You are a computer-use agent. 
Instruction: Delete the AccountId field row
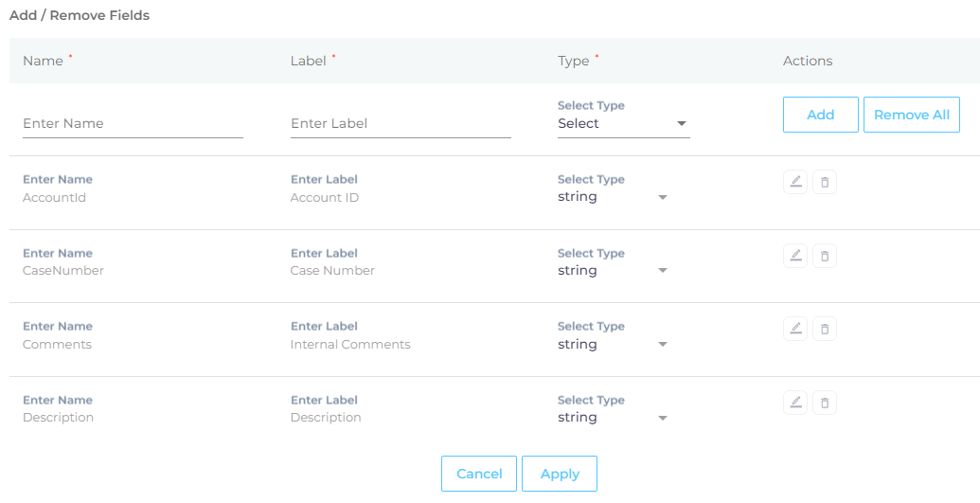tap(825, 182)
